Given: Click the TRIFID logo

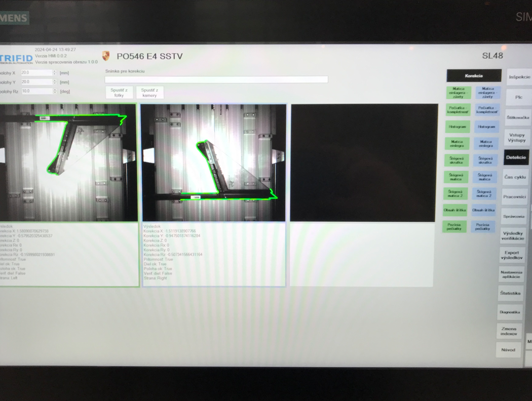Looking at the screenshot, I should [16, 59].
